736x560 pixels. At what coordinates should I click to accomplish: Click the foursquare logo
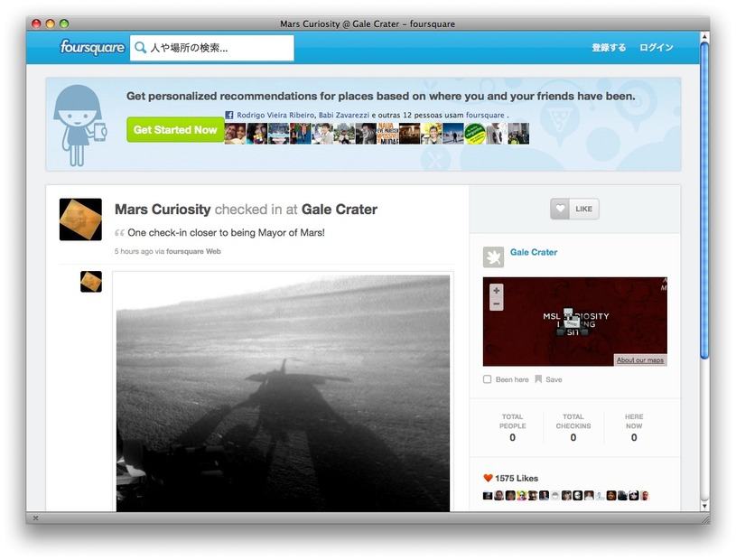pyautogui.click(x=92, y=47)
